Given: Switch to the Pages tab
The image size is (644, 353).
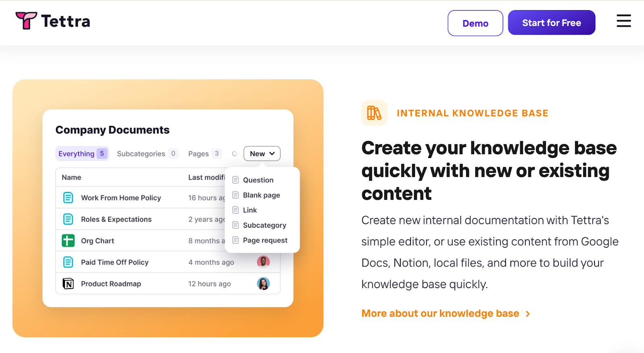Looking at the screenshot, I should [x=204, y=154].
